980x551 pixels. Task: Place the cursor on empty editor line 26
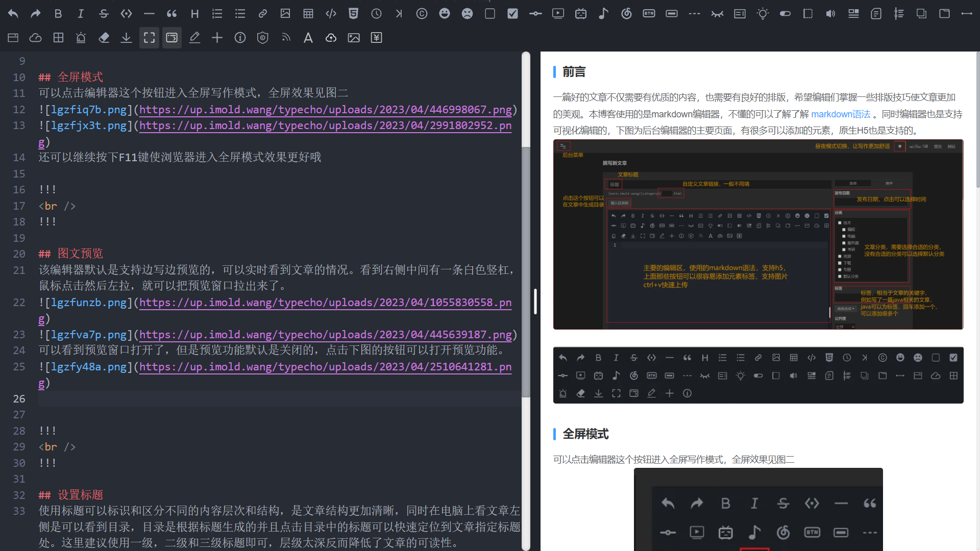(280, 399)
